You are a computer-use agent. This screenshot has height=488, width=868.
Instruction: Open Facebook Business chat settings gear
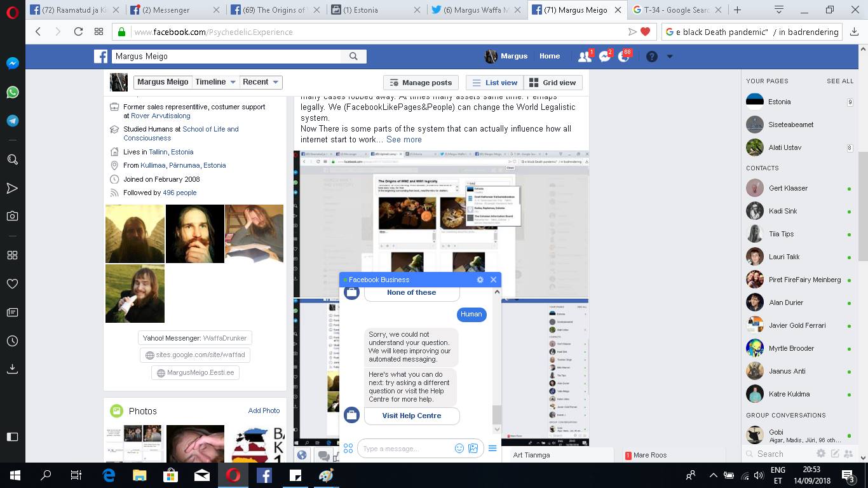(480, 280)
